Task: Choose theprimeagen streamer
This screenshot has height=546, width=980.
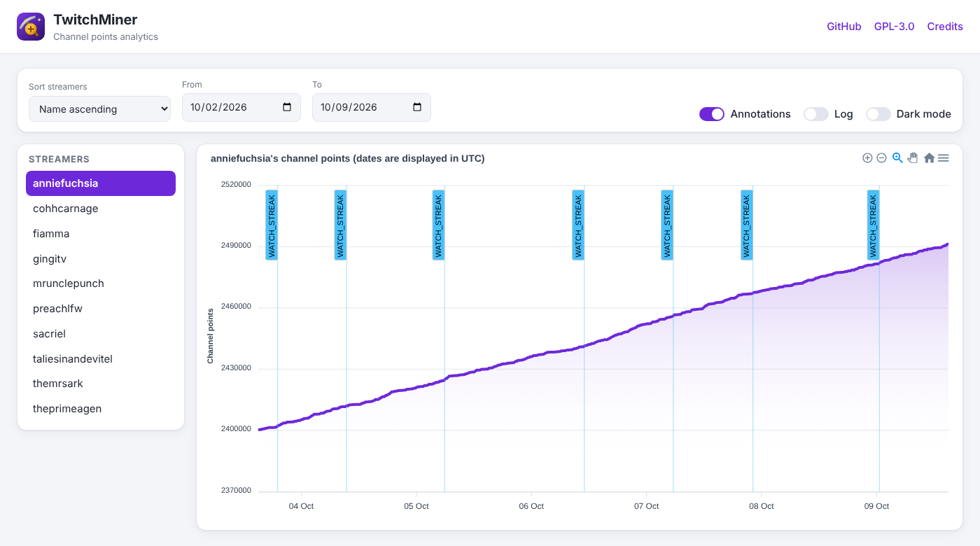Action: coord(101,409)
